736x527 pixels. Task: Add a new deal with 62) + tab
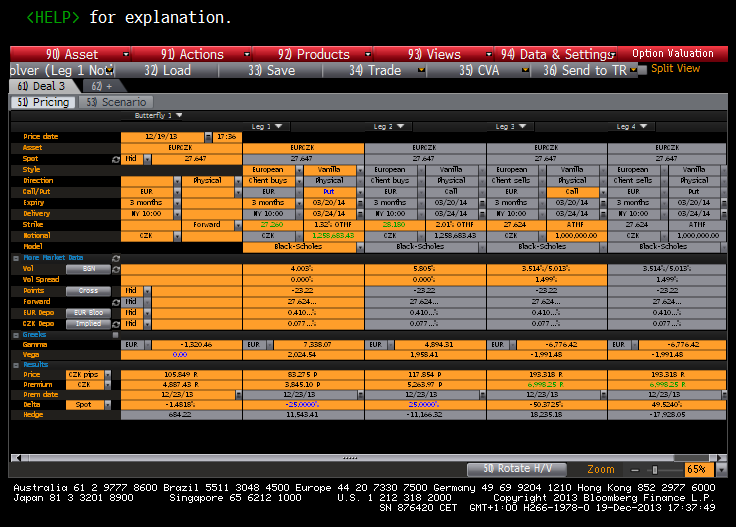tap(102, 86)
